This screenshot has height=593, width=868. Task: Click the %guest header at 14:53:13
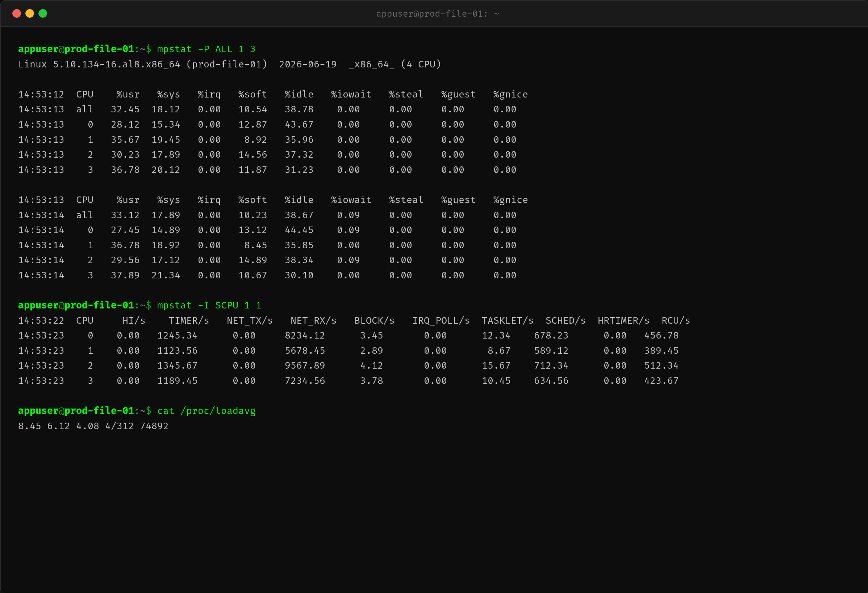(458, 200)
